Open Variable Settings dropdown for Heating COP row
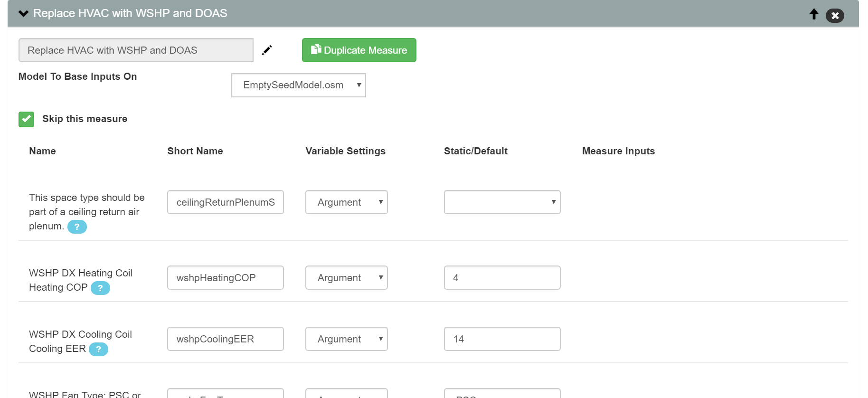 [x=347, y=278]
